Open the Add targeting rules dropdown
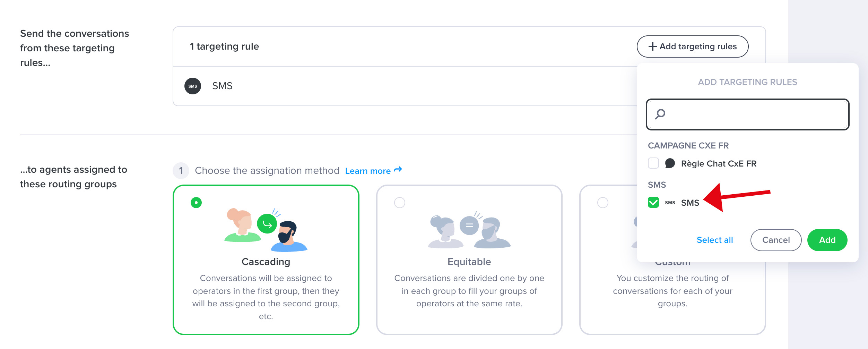 (x=693, y=46)
